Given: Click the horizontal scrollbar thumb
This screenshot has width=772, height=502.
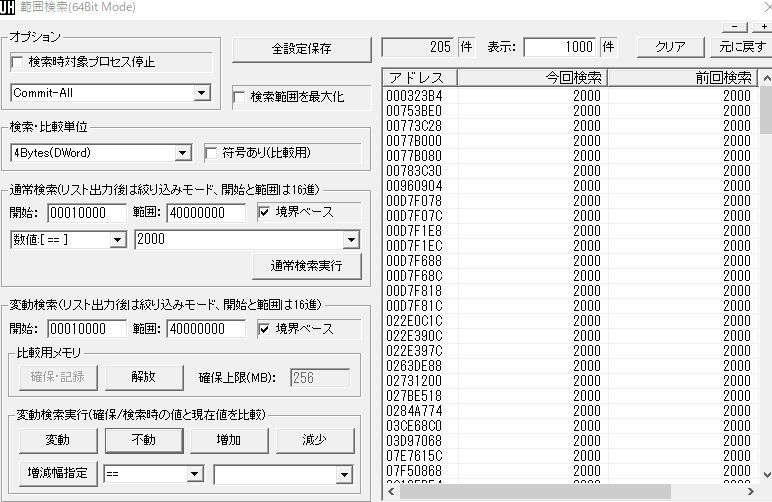Looking at the screenshot, I should (535, 491).
